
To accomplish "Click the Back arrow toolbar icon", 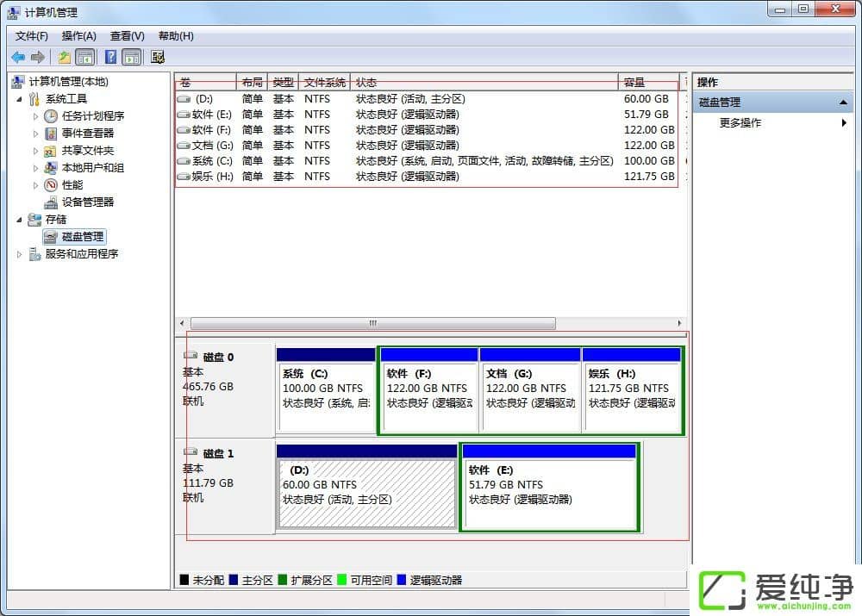I will coord(18,57).
